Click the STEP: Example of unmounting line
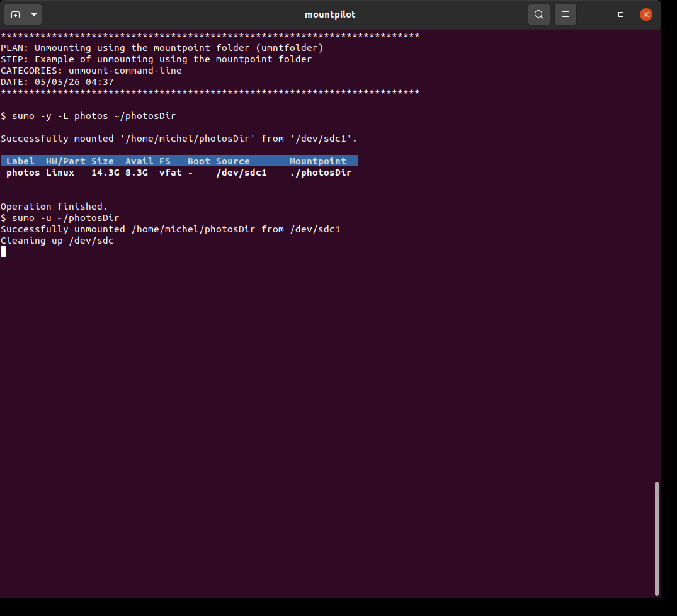The width and height of the screenshot is (677, 616). [x=156, y=59]
